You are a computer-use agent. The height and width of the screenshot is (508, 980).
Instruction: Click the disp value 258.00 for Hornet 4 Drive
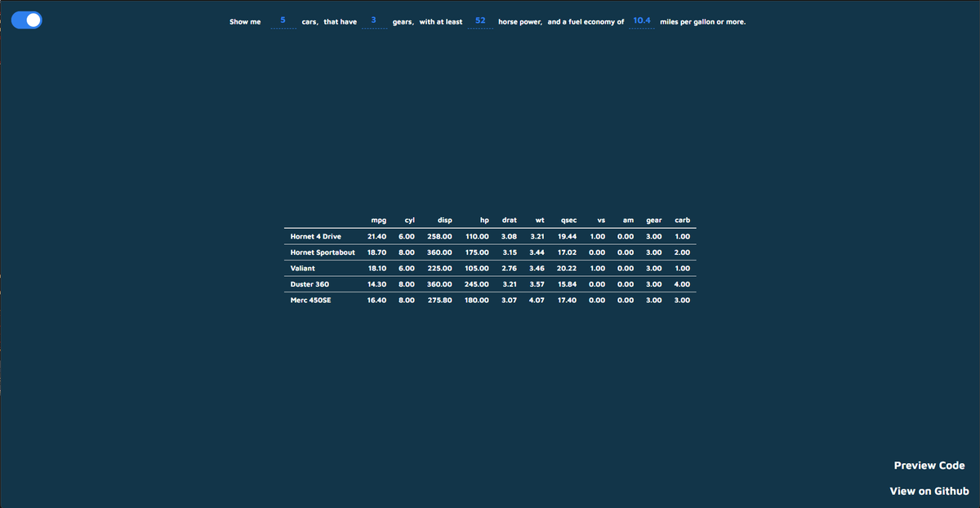tap(439, 236)
